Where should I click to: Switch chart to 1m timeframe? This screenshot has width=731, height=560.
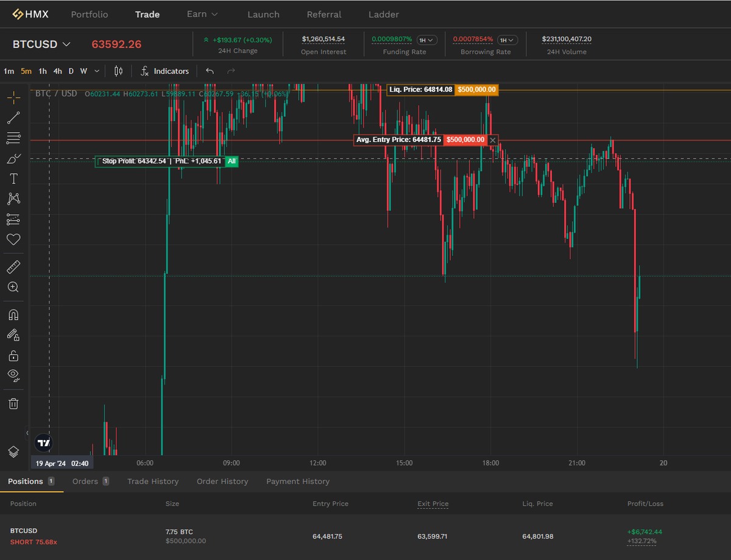click(x=9, y=71)
